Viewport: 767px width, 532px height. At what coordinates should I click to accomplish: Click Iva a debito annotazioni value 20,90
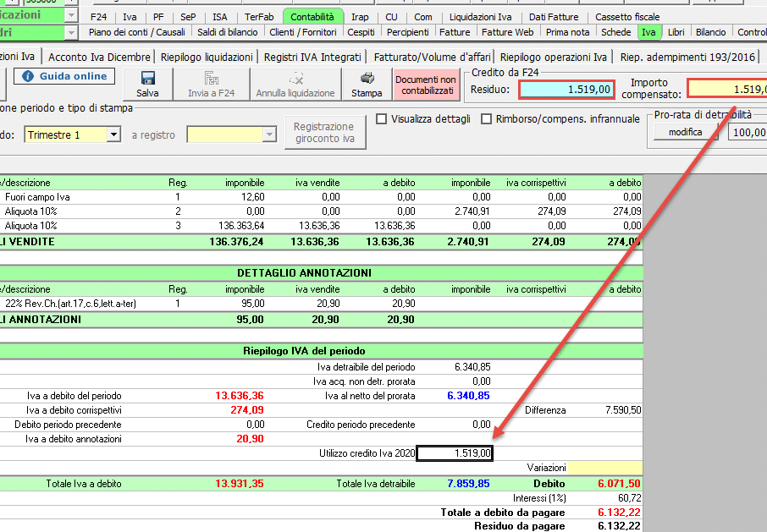pos(250,439)
